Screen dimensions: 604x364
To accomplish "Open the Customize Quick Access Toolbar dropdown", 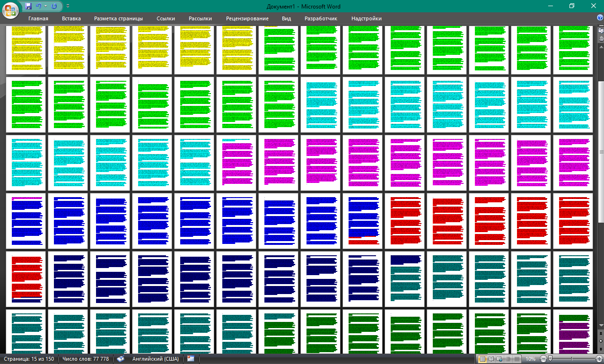I will (x=68, y=6).
